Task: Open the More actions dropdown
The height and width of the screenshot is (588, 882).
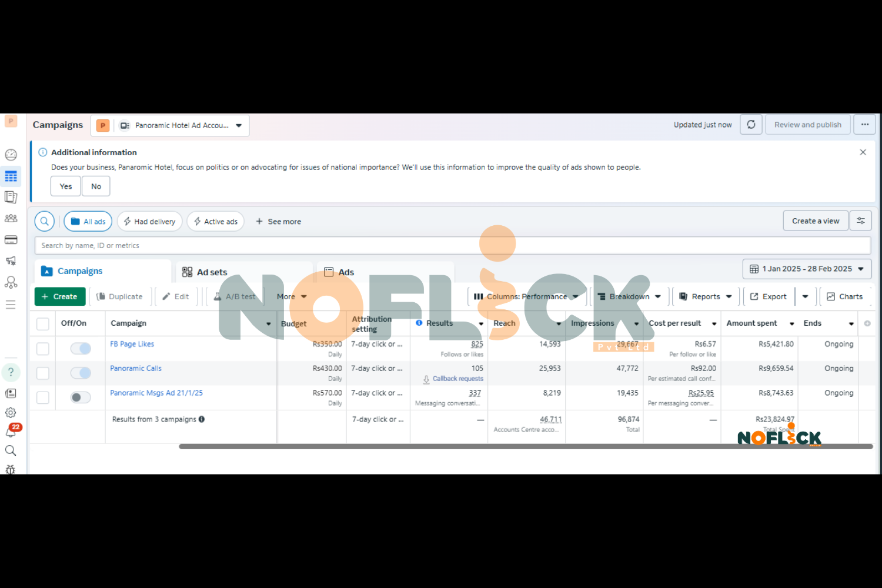Action: 292,296
